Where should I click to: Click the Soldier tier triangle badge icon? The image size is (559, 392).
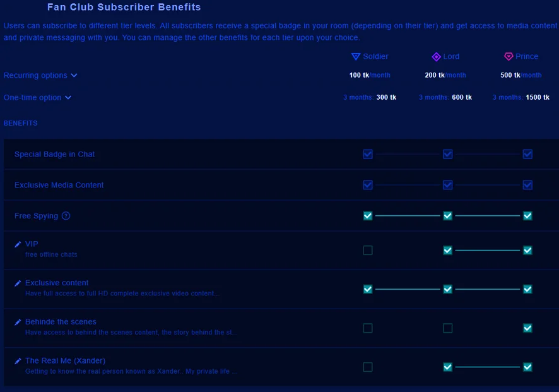click(356, 56)
